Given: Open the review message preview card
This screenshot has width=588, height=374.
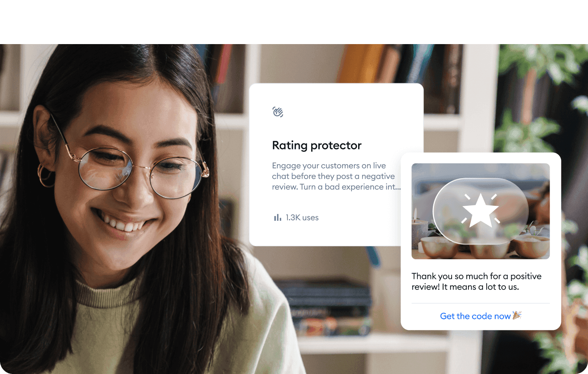Looking at the screenshot, I should point(481,241).
